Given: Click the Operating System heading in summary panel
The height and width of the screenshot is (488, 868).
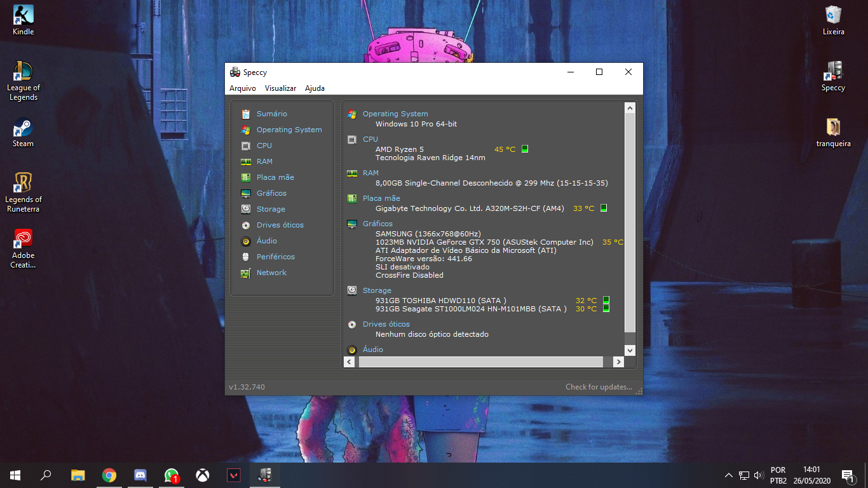Looking at the screenshot, I should [x=395, y=114].
